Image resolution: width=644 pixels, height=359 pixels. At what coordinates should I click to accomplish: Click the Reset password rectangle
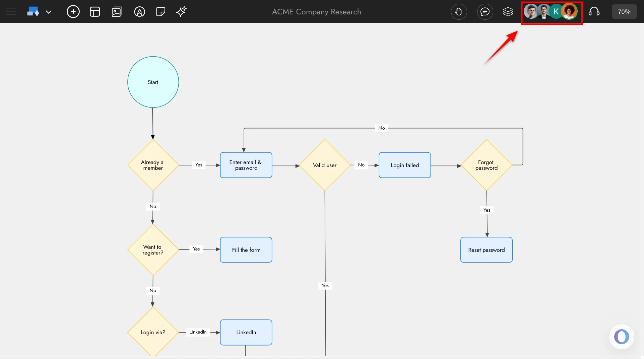(x=487, y=249)
